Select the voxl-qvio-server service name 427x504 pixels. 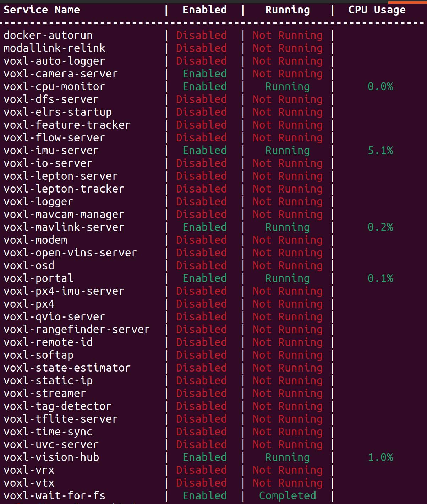click(x=54, y=317)
